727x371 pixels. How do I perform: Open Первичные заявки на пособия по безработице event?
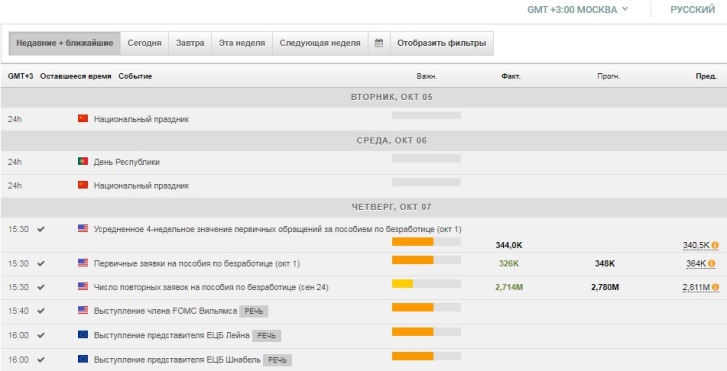point(197,263)
